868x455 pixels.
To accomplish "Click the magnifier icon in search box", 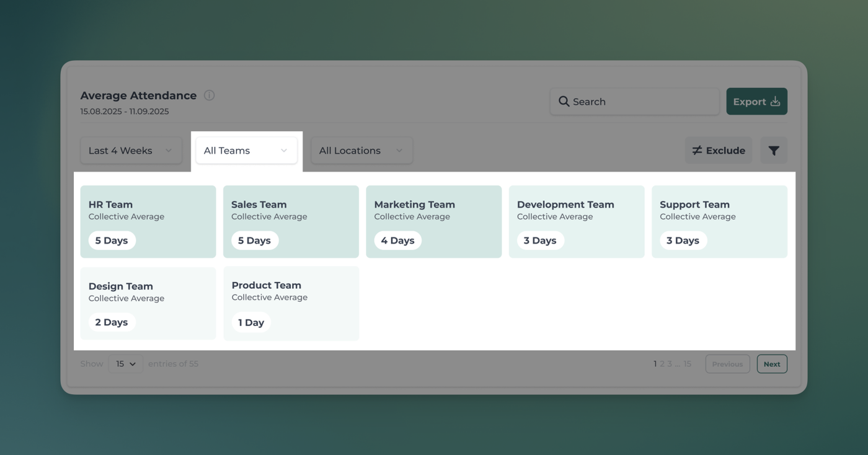I will coord(564,102).
